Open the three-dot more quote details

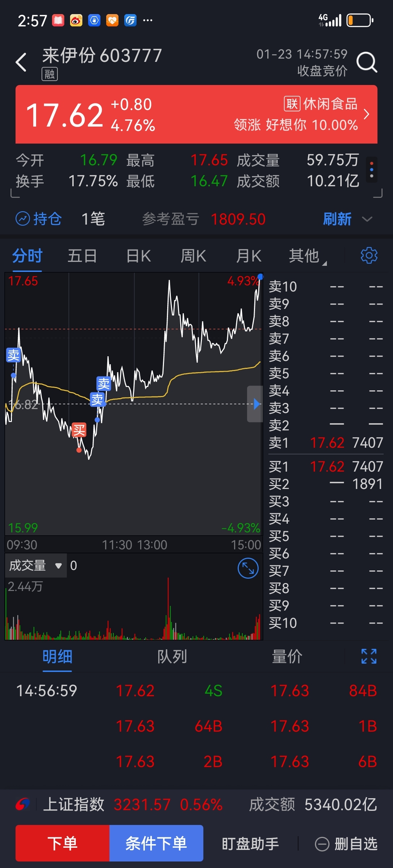click(x=372, y=169)
